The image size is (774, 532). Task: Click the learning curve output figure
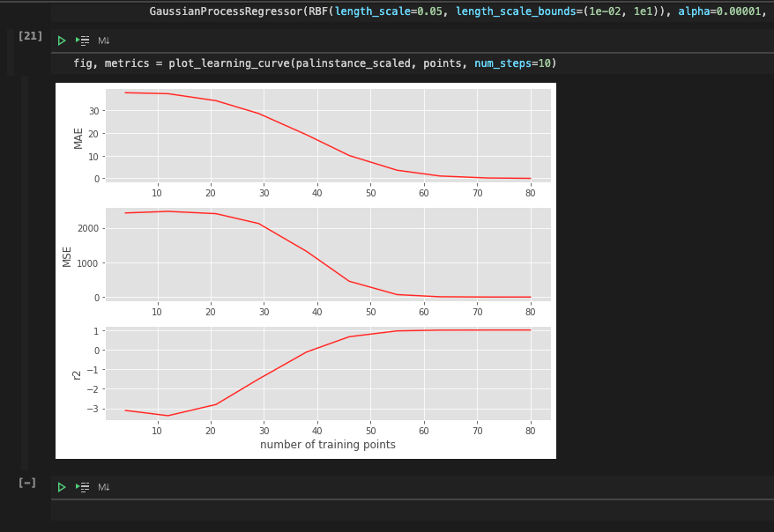306,270
